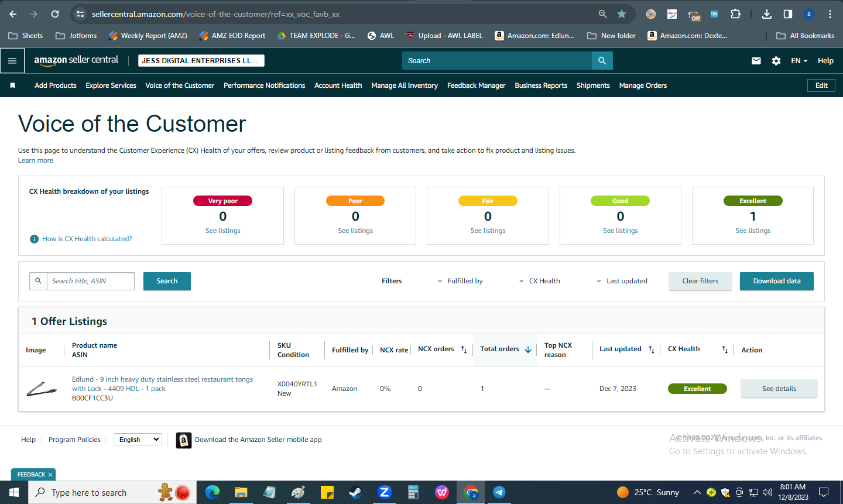
Task: Sort by Last updated arrows icon
Action: tap(652, 349)
